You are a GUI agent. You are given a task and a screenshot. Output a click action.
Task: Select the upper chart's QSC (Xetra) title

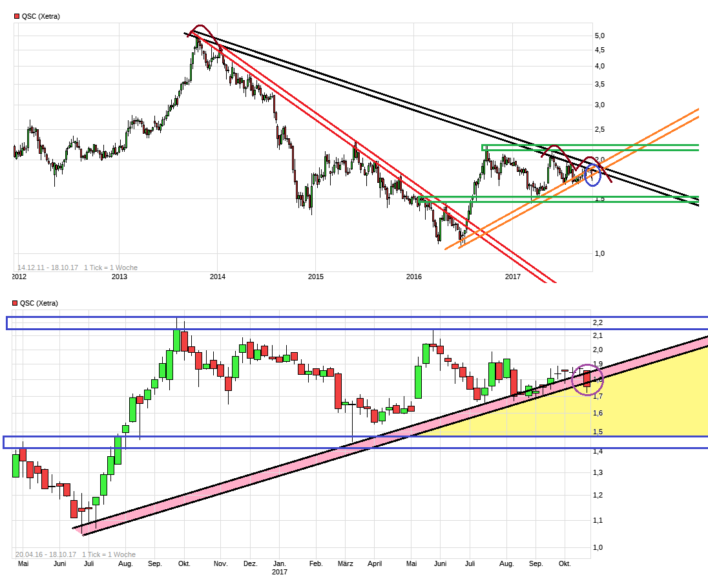(41, 16)
